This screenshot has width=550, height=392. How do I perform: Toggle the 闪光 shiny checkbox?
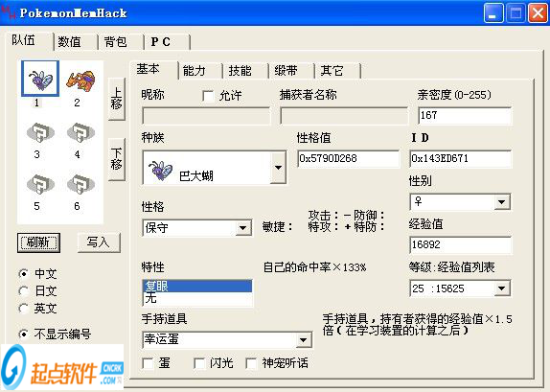click(199, 363)
